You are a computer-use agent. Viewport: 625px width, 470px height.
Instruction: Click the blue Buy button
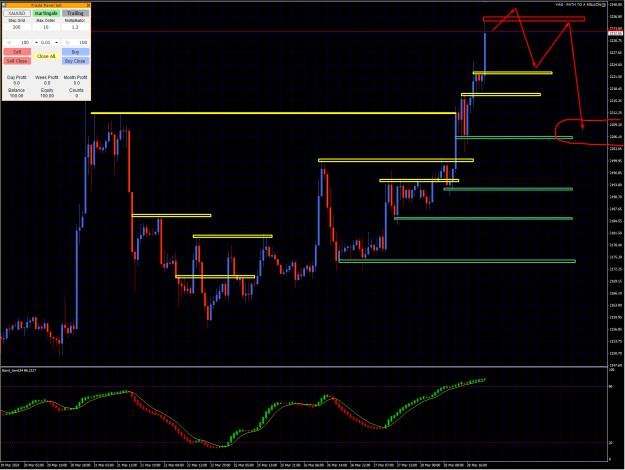(75, 52)
